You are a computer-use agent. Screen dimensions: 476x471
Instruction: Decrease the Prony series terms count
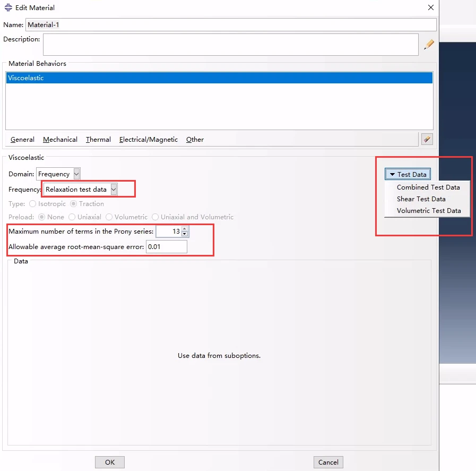184,234
